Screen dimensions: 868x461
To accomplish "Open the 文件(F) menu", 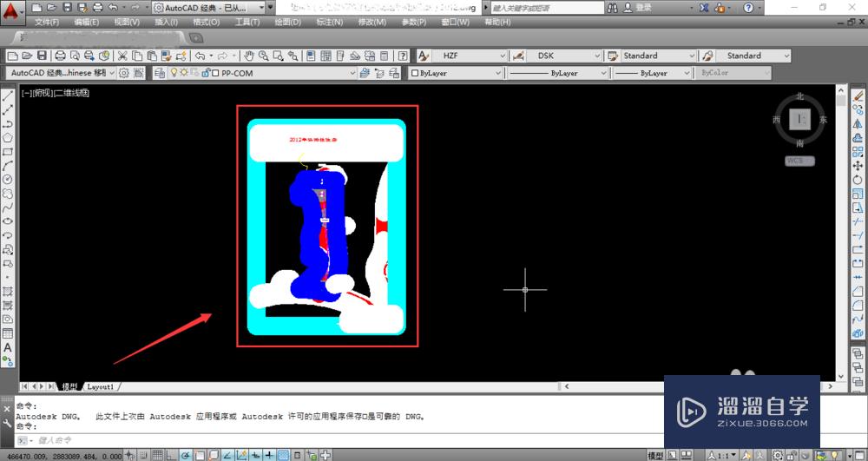I will click(x=47, y=22).
